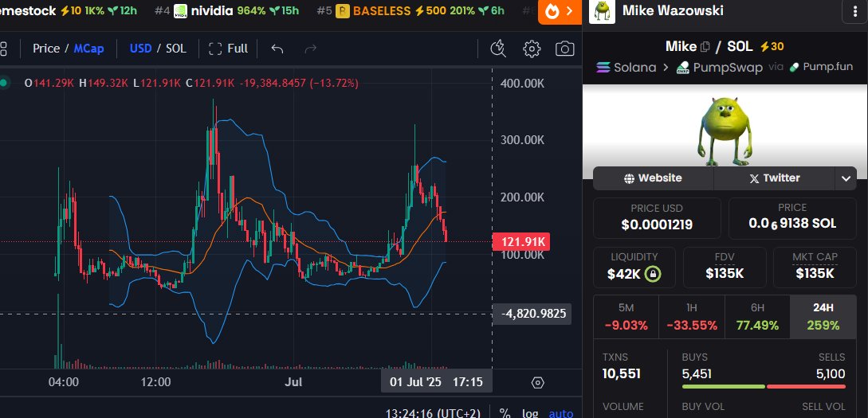
Task: Click the FDV $135K box
Action: coord(725,267)
